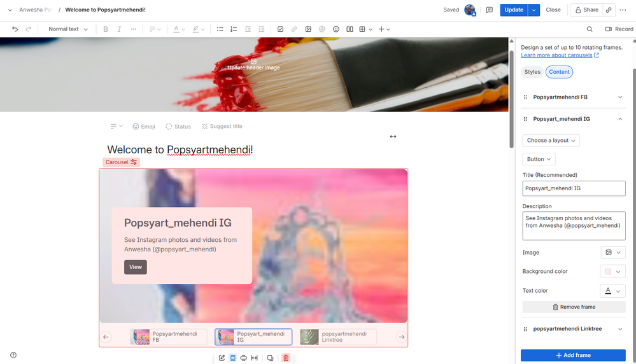Redo the last action
The width and height of the screenshot is (636, 364).
point(29,29)
